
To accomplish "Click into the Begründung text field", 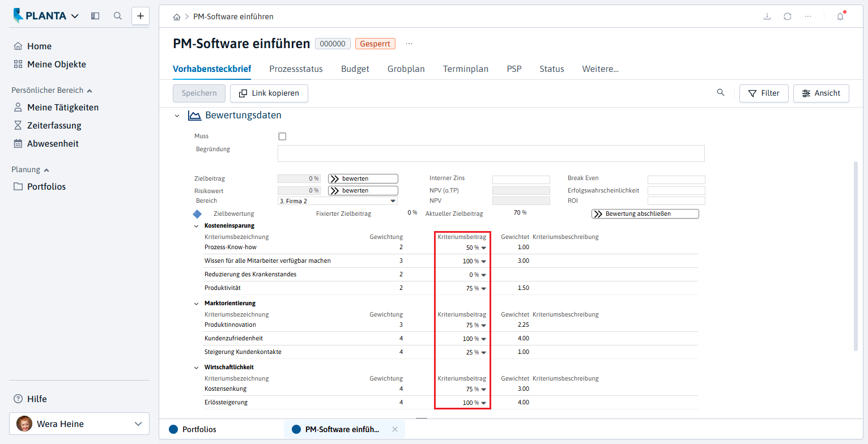I will (x=491, y=153).
